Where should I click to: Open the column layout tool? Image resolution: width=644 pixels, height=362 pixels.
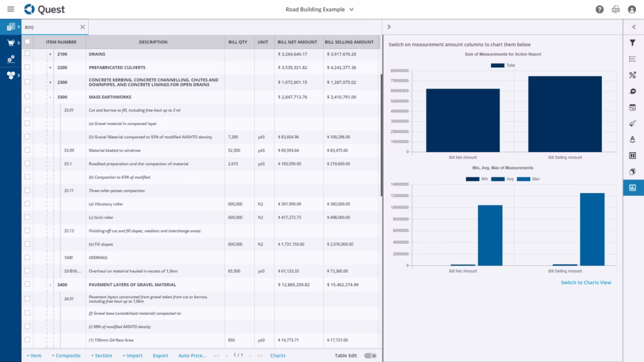[633, 156]
